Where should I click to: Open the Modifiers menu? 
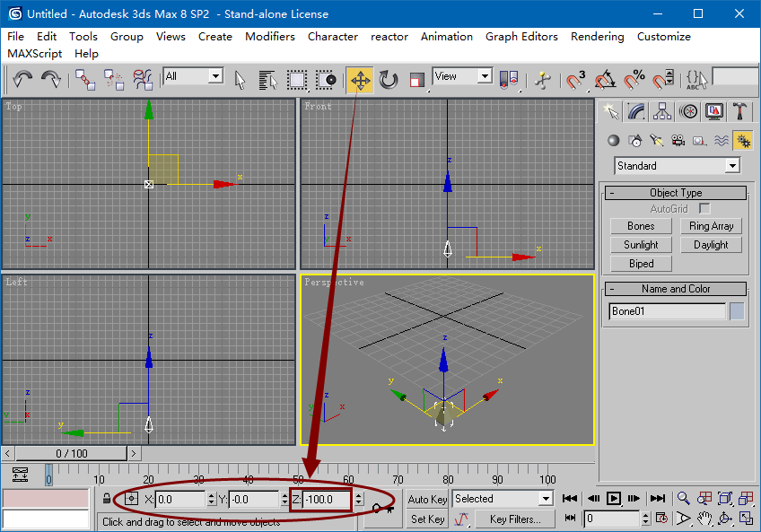point(270,37)
